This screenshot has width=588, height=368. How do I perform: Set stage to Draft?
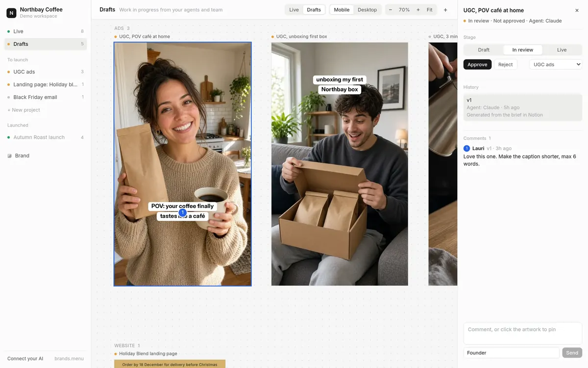(x=484, y=50)
